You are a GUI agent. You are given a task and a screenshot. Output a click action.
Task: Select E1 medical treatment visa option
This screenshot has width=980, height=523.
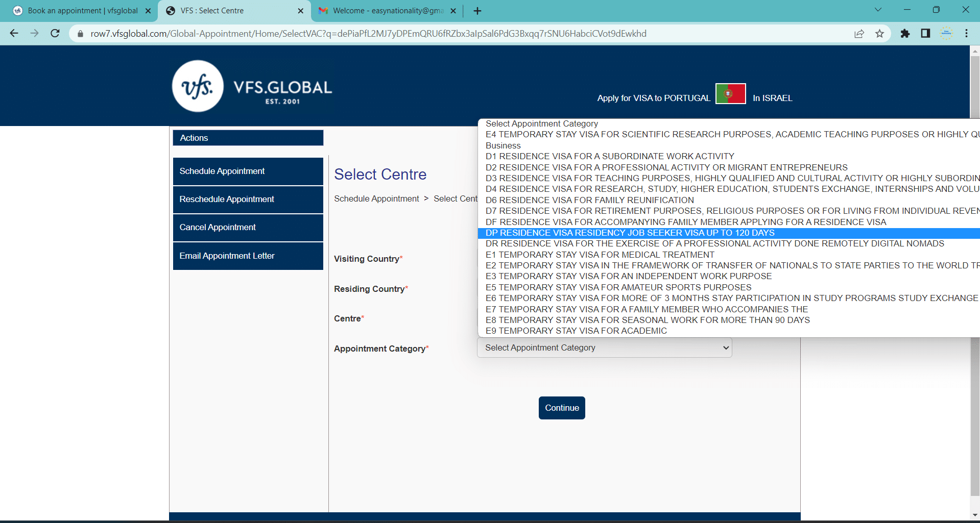[x=729, y=255]
